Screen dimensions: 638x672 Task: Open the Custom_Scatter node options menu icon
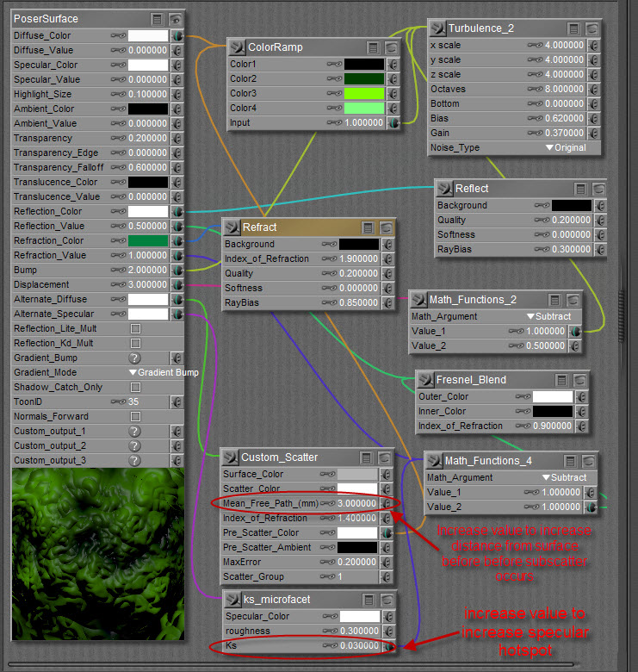(x=366, y=458)
